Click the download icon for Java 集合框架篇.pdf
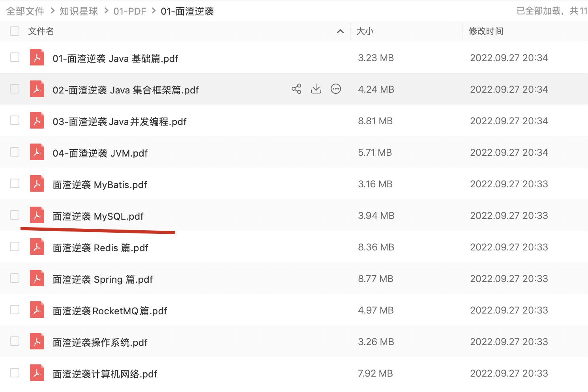Image resolution: width=588 pixels, height=392 pixels. tap(316, 89)
